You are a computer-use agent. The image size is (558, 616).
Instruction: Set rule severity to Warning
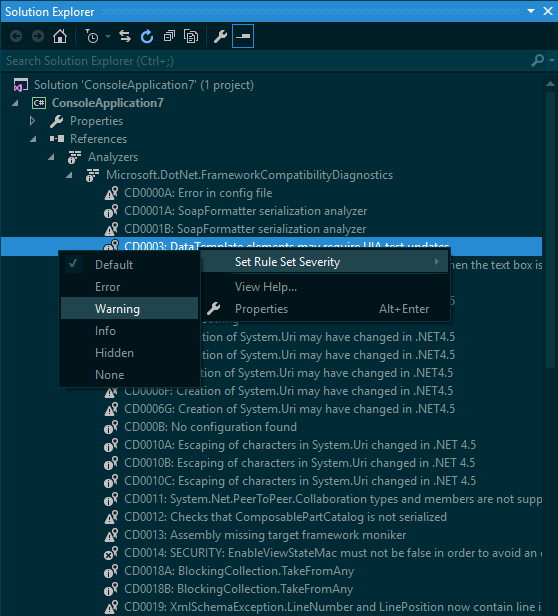pyautogui.click(x=129, y=309)
